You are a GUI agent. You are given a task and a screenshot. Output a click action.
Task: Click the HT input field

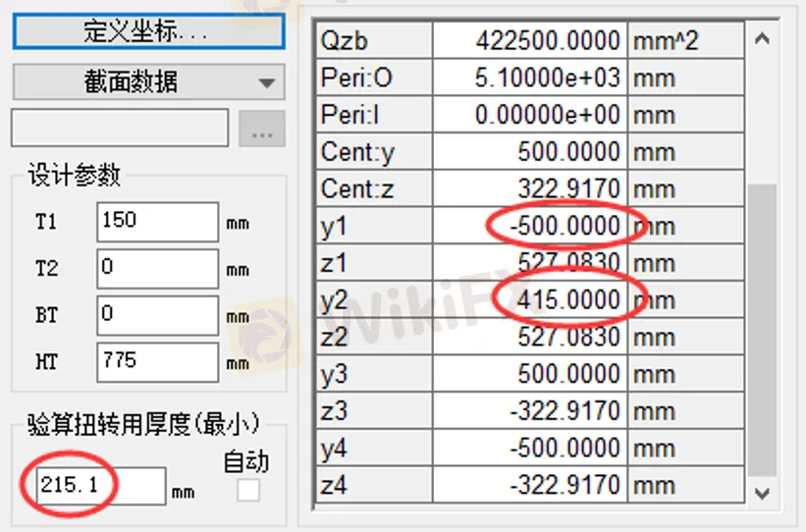click(x=157, y=362)
